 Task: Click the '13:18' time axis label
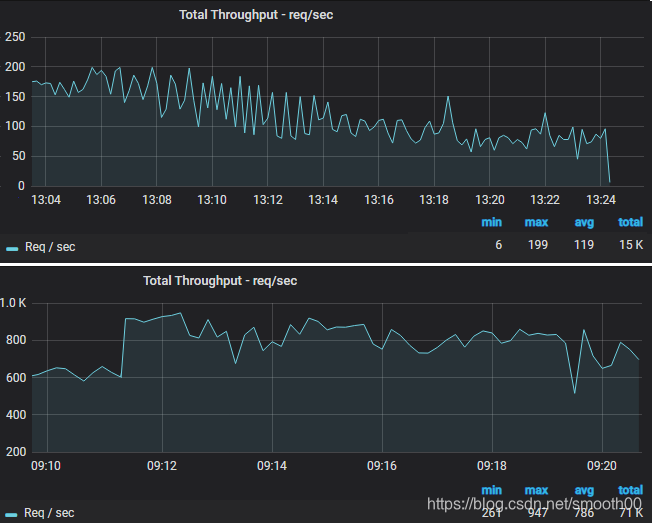(434, 200)
